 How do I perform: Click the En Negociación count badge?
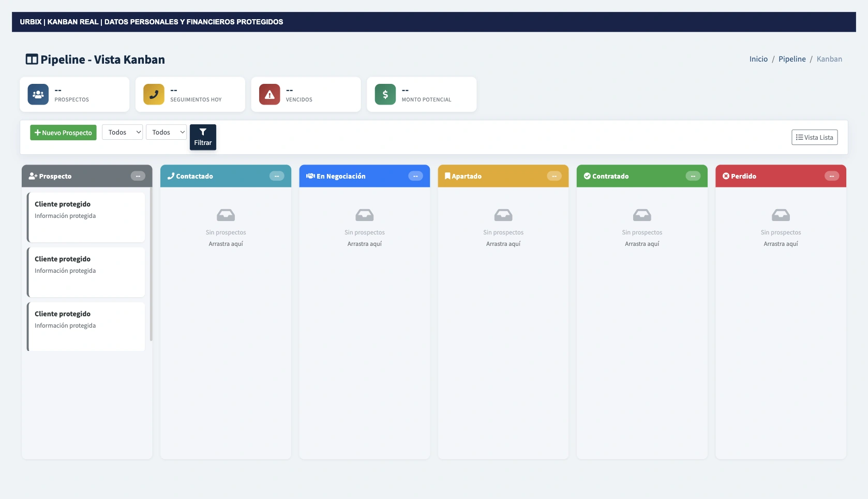(415, 176)
